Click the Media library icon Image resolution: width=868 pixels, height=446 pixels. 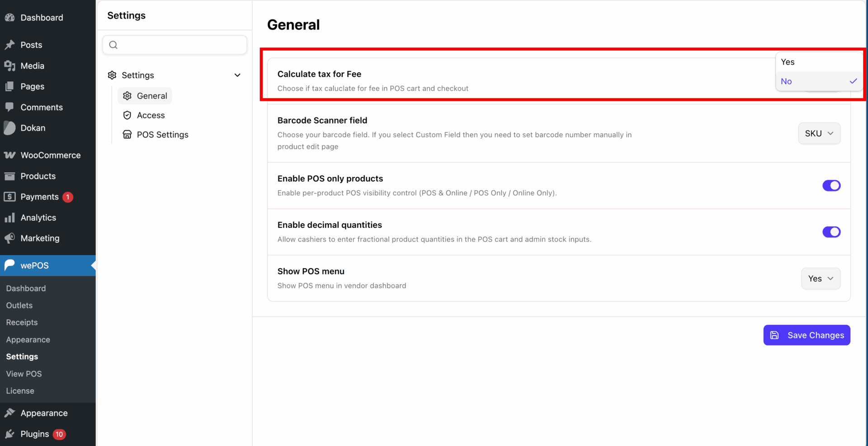tap(9, 66)
